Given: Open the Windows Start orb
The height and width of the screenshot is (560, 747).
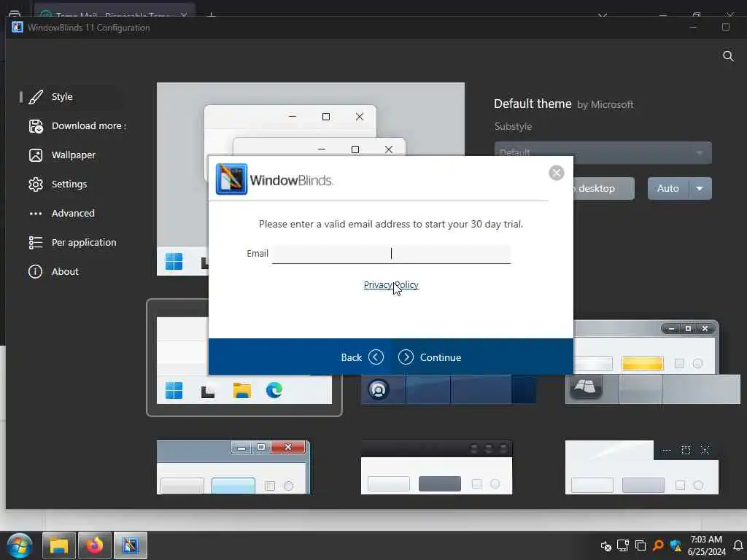Looking at the screenshot, I should (20, 545).
